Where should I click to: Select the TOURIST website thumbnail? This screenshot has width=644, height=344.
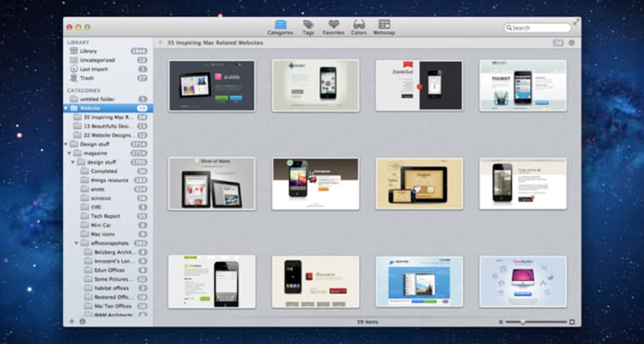[523, 86]
